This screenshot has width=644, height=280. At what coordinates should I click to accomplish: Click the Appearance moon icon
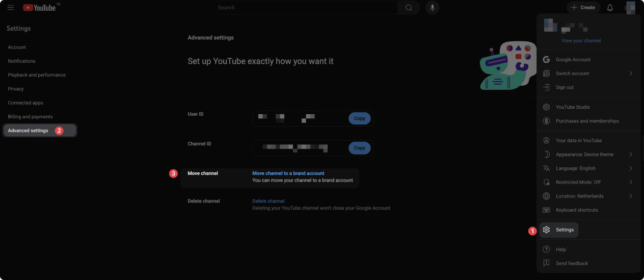point(546,155)
